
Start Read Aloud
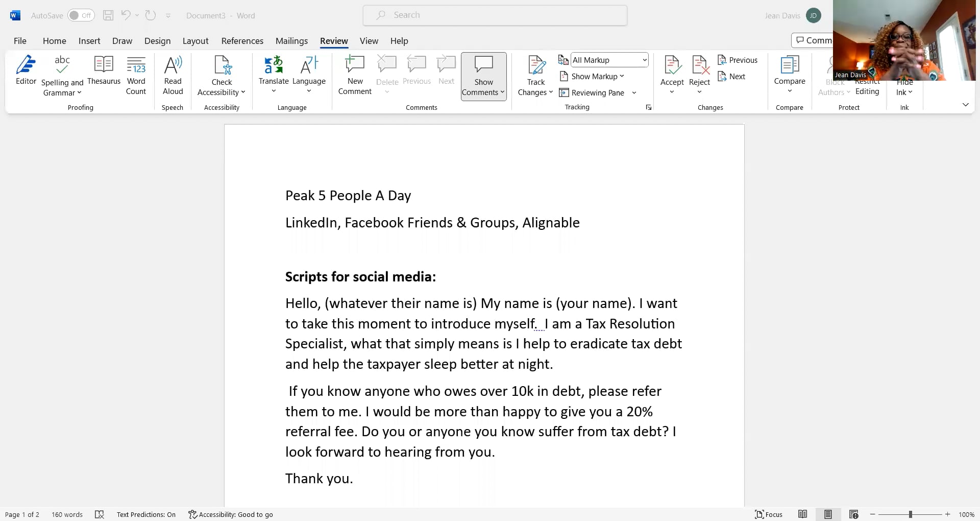pos(173,76)
